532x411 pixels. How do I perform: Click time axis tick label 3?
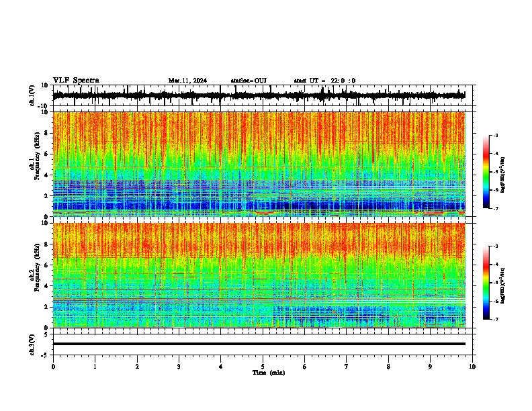click(x=179, y=367)
